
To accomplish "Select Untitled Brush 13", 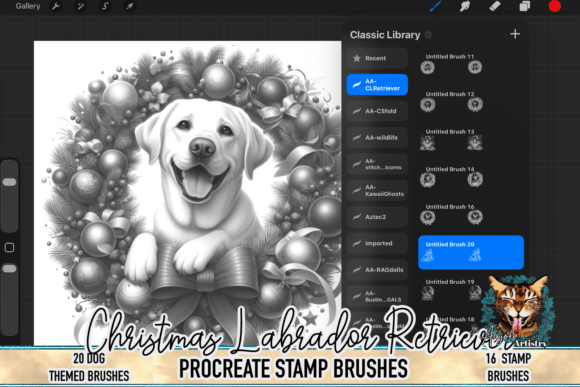I will pyautogui.click(x=471, y=139).
